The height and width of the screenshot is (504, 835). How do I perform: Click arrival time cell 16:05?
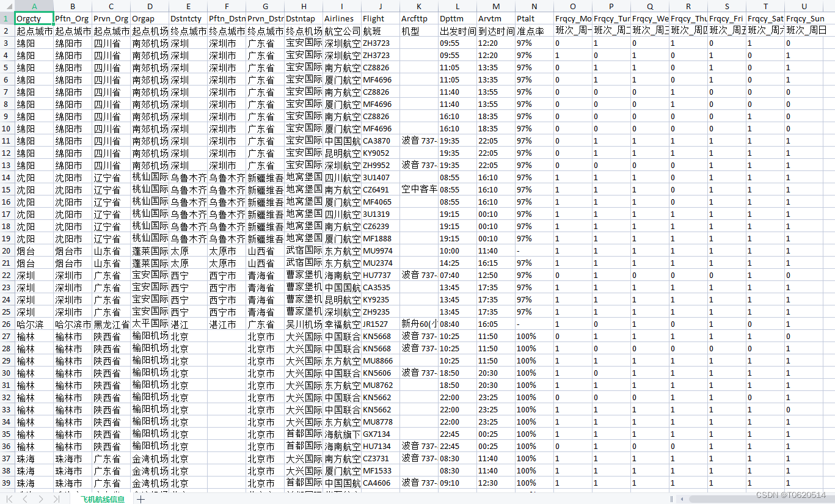[x=496, y=324]
